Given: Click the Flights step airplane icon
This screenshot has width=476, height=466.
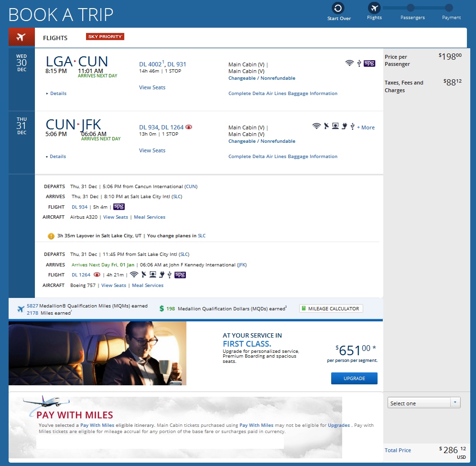Looking at the screenshot, I should (x=374, y=8).
